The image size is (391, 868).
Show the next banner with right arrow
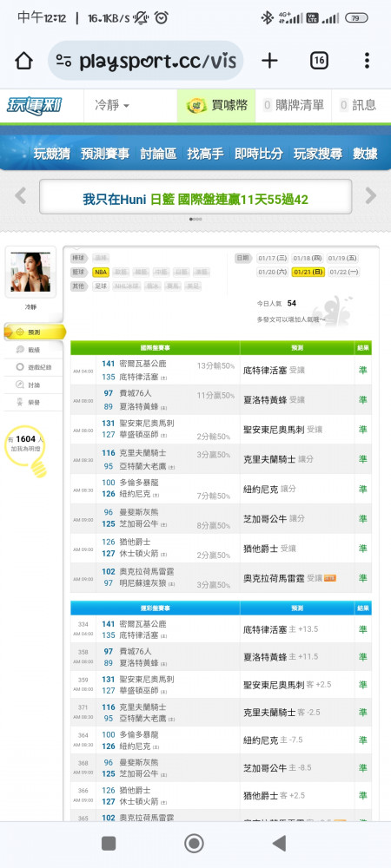[x=370, y=195]
